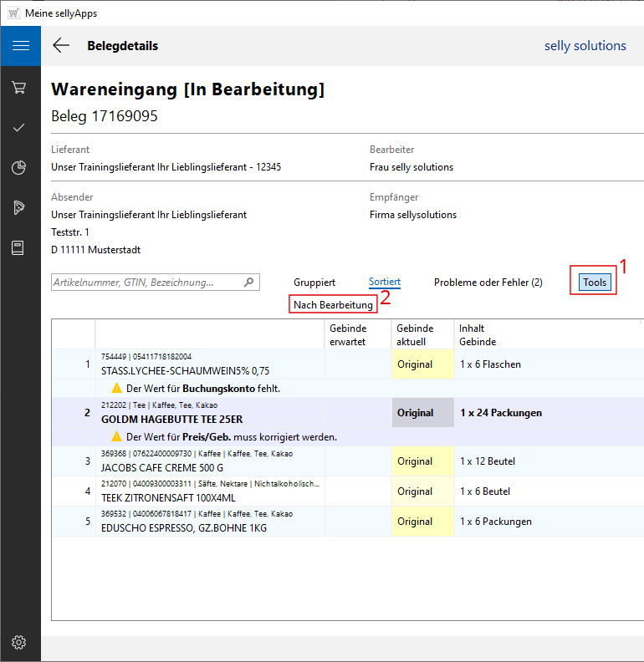
Task: Click the back arrow next to Belegdetails
Action: point(61,46)
